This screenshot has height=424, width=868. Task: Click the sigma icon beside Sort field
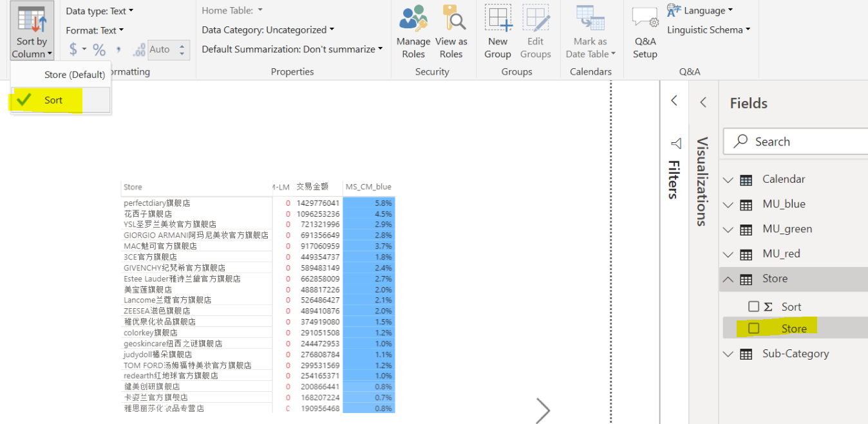click(768, 307)
